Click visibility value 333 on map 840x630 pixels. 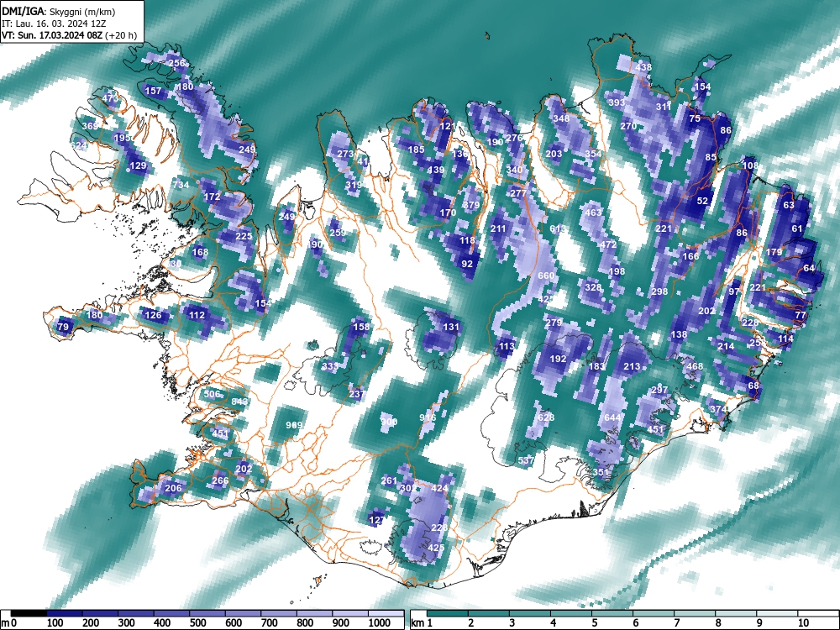[330, 366]
